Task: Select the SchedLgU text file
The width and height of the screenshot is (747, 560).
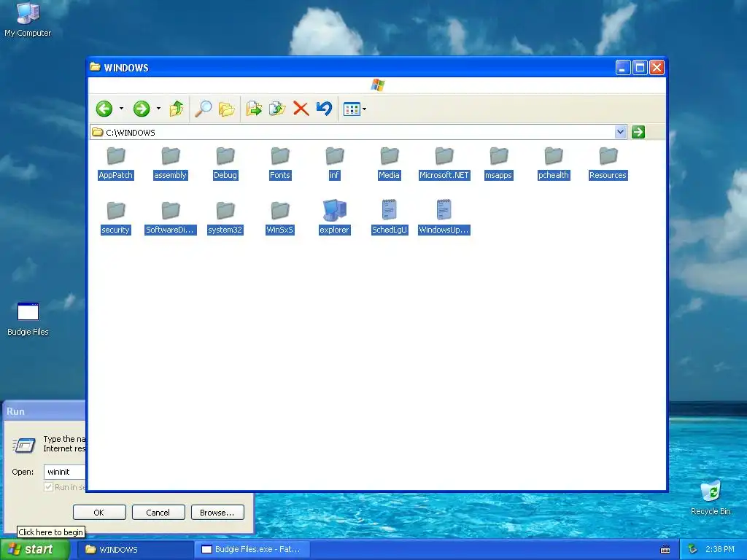Action: (x=390, y=218)
